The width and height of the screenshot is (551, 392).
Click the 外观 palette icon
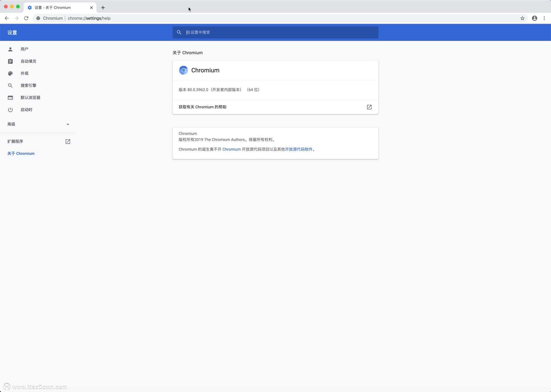(x=10, y=73)
